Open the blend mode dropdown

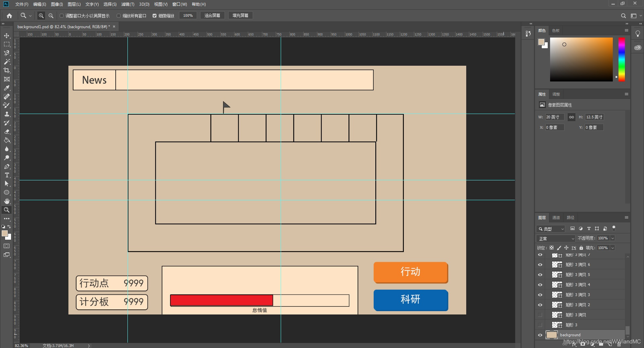coord(556,238)
